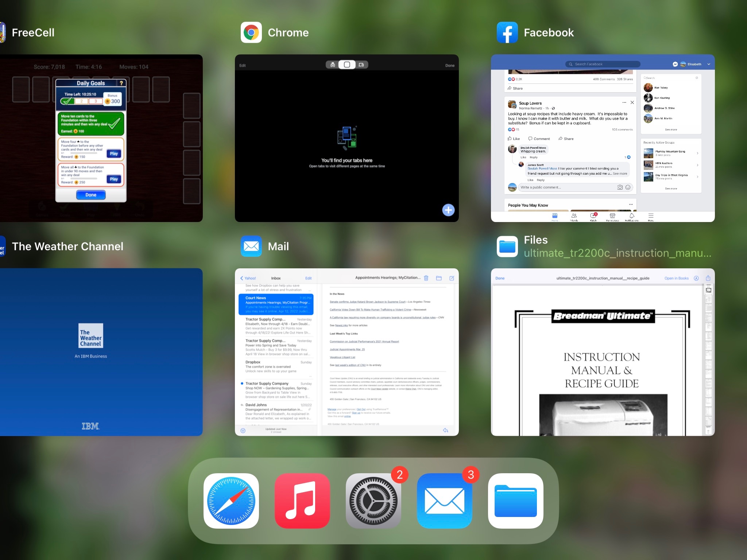
Task: Tap the Mail dock icon
Action: pos(444,501)
